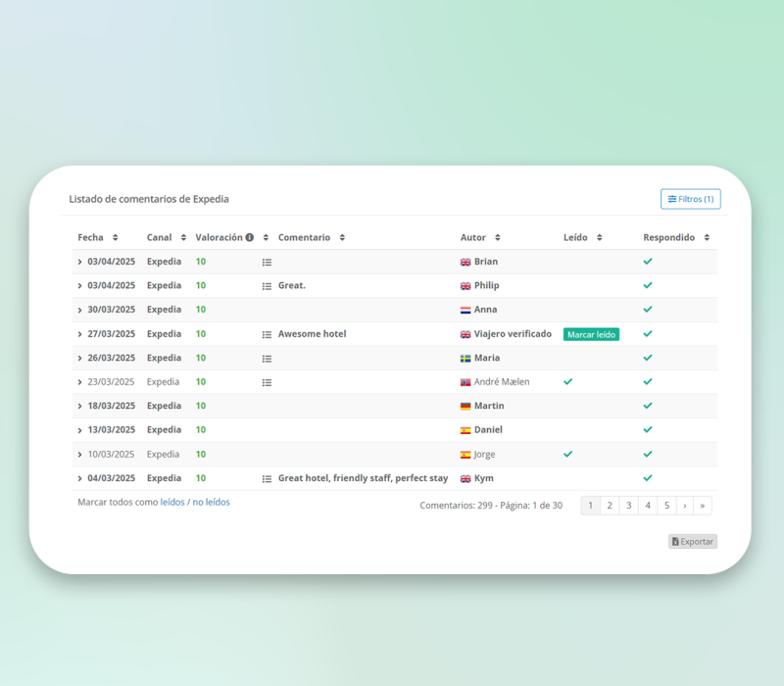This screenshot has width=784, height=686.
Task: Open rating details list icon for Kym
Action: (x=267, y=479)
